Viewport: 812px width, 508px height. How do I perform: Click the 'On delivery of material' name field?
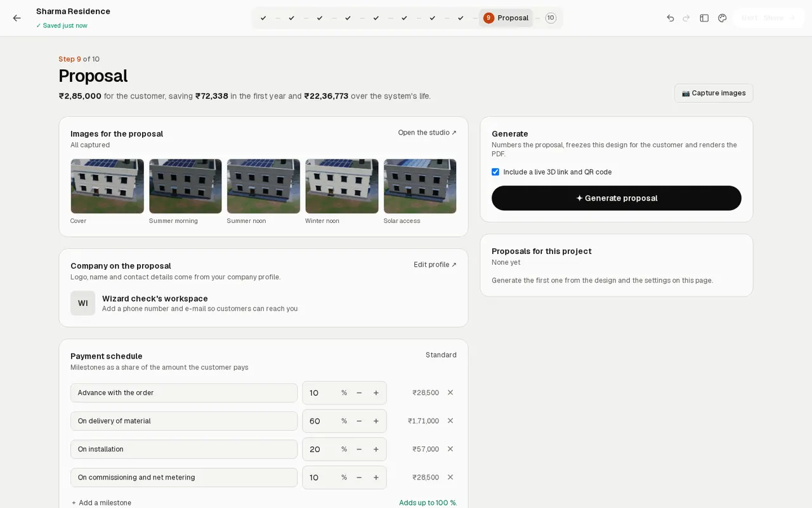pyautogui.click(x=184, y=421)
